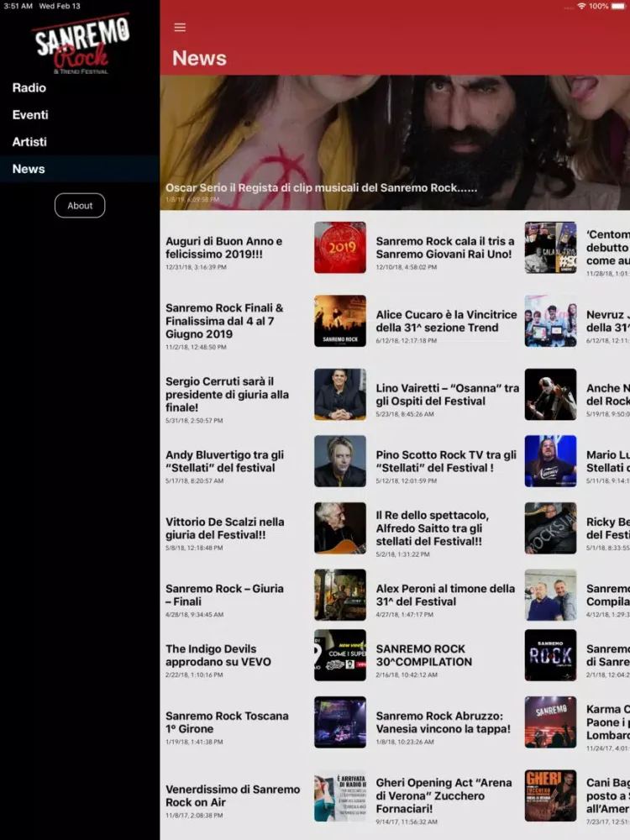Tap the battery indicator icon
630x840 pixels.
point(618,6)
